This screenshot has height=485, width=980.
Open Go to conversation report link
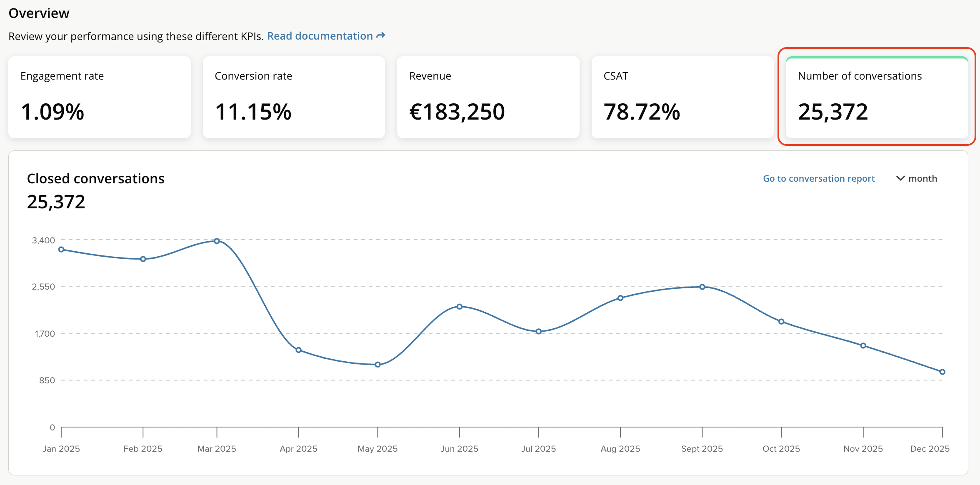[819, 178]
